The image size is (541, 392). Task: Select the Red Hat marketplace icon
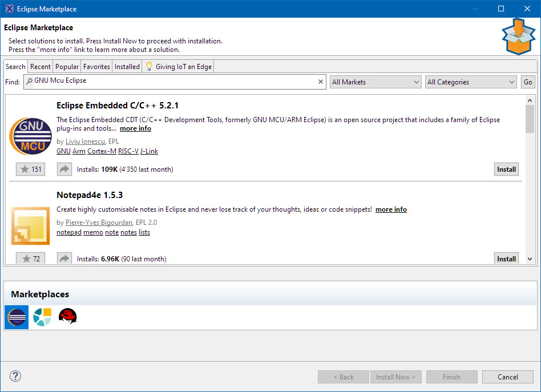68,316
